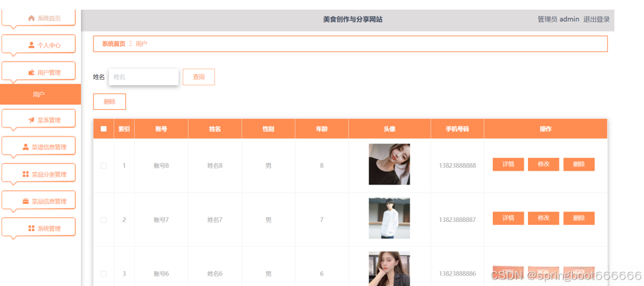Click the 用户 breadcrumb text
This screenshot has height=286, width=644.
141,44
